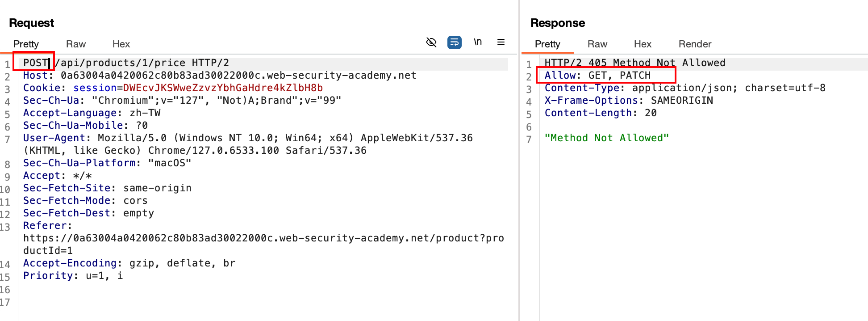The width and height of the screenshot is (868, 321).
Task: Switch to the Request Hex tab
Action: tap(121, 44)
